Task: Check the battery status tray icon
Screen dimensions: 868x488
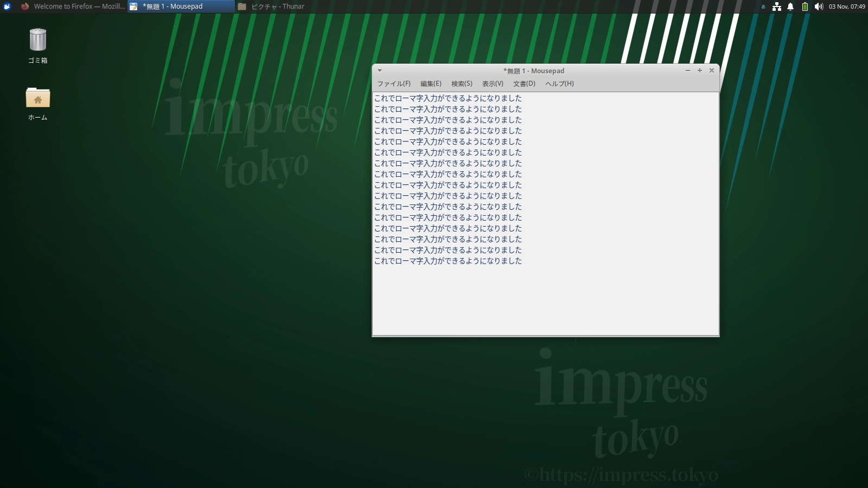Action: (x=805, y=7)
